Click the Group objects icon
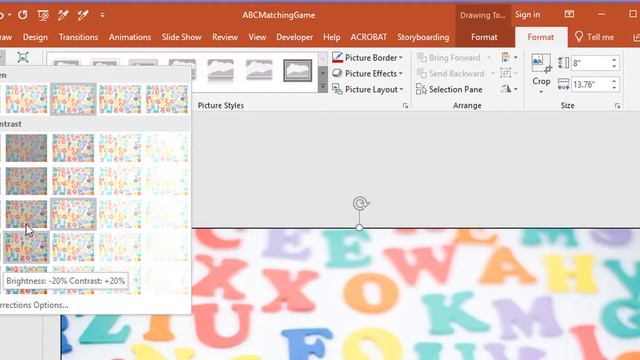Viewport: 640px width, 360px height. (509, 73)
